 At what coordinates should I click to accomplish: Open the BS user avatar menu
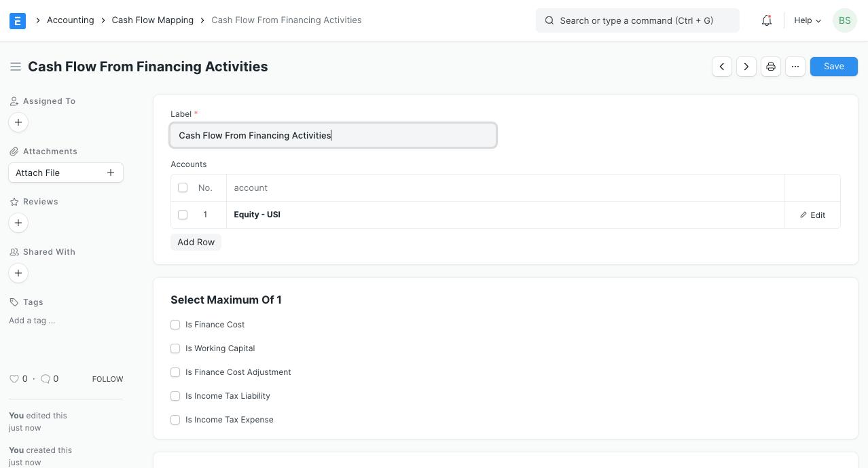(844, 20)
